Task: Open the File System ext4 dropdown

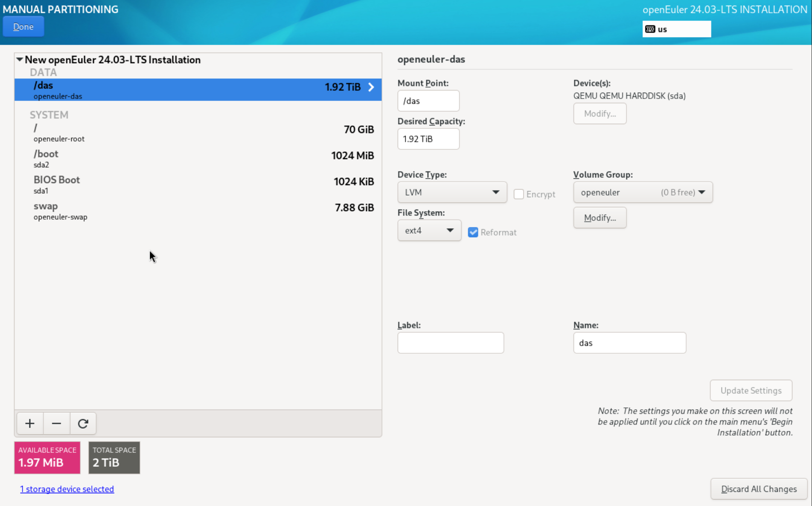Action: click(429, 230)
